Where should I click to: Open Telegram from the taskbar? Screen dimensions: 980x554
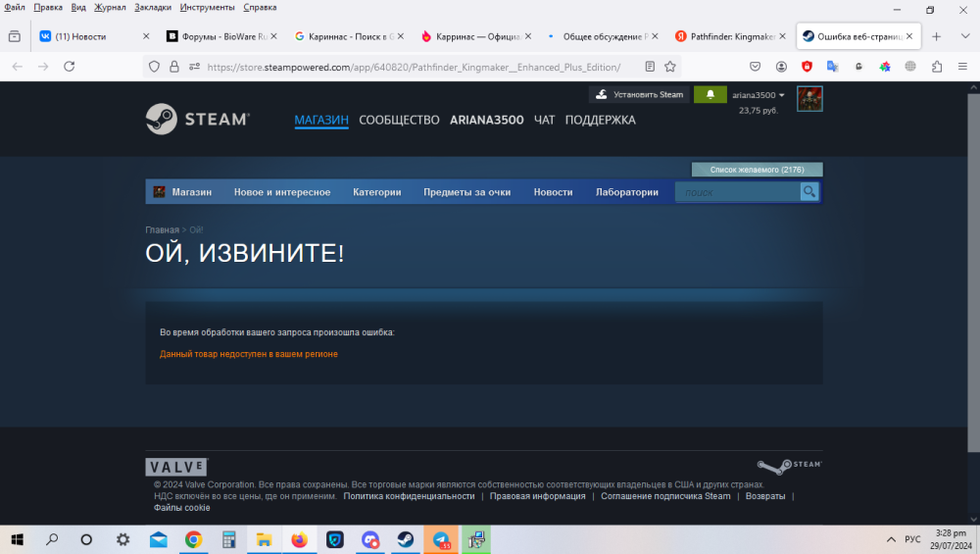(441, 539)
